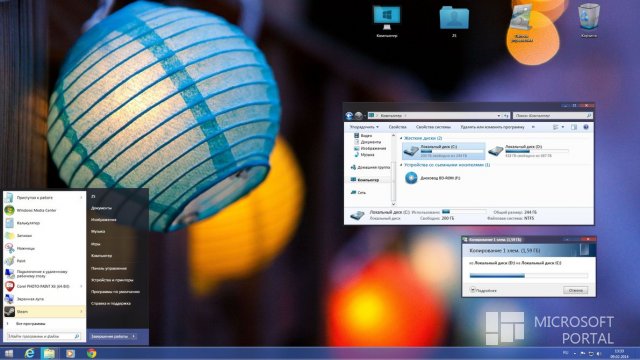This screenshot has width=640, height=360.
Task: Click Все программы in Start menu
Action: point(30,324)
